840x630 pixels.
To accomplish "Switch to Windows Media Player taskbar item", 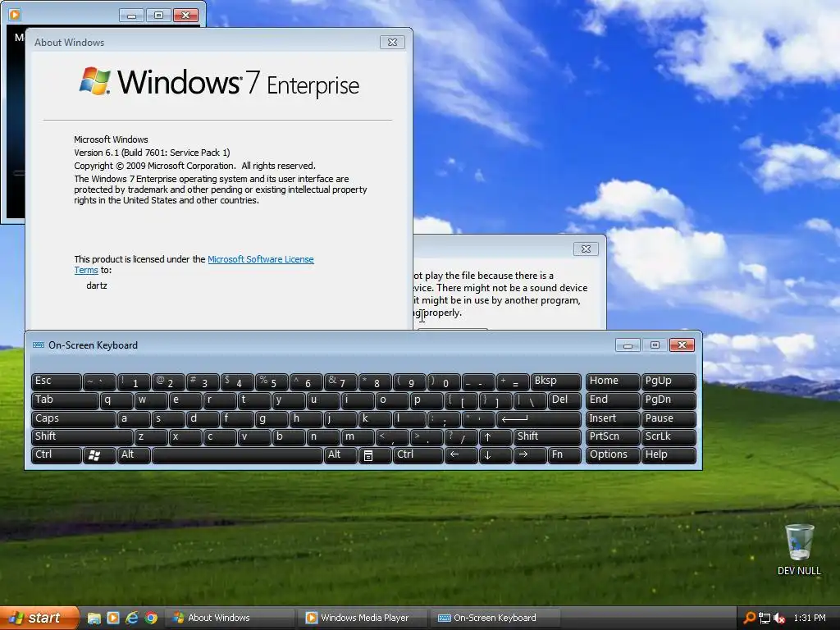I will [364, 618].
